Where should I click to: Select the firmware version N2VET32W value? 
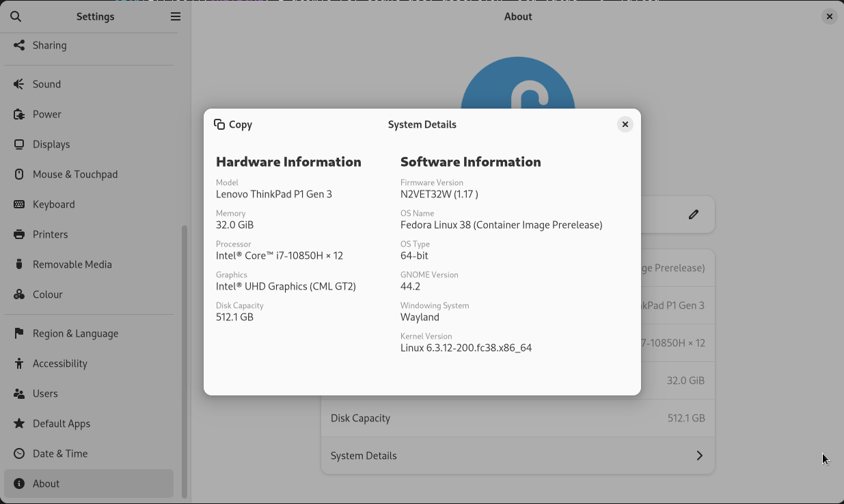coord(439,194)
